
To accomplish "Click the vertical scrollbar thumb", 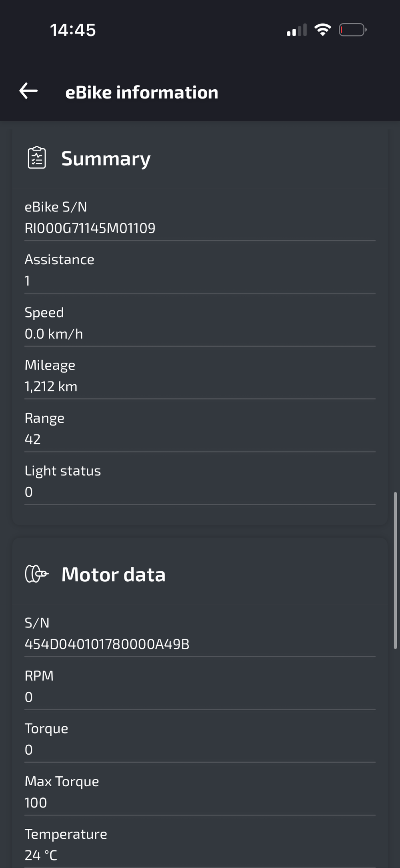I will click(395, 571).
